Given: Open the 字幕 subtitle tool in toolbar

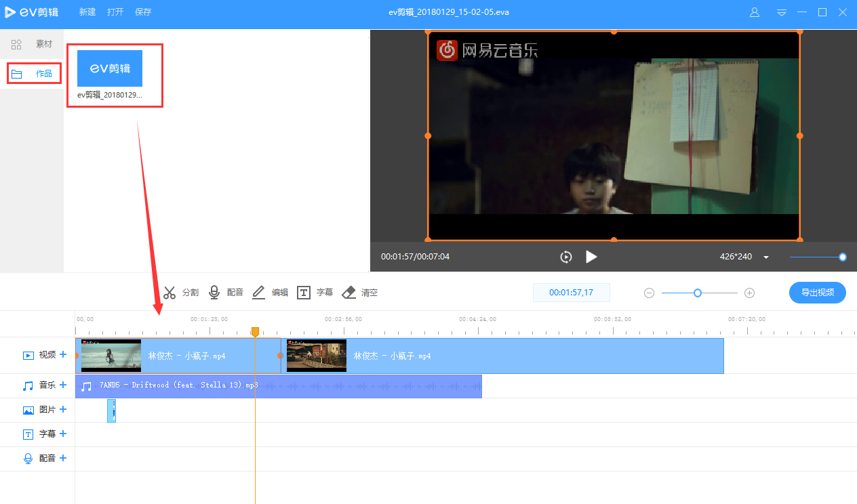Looking at the screenshot, I should click(315, 293).
